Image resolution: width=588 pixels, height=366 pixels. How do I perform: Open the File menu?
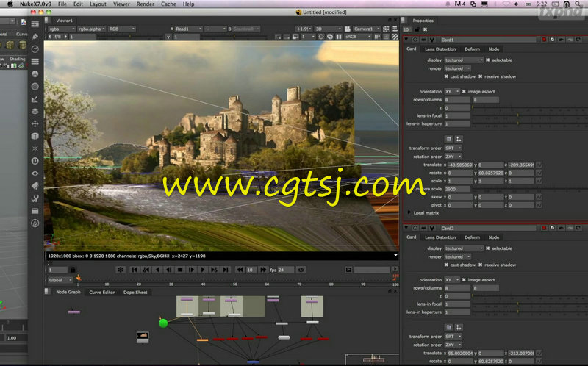click(x=62, y=4)
